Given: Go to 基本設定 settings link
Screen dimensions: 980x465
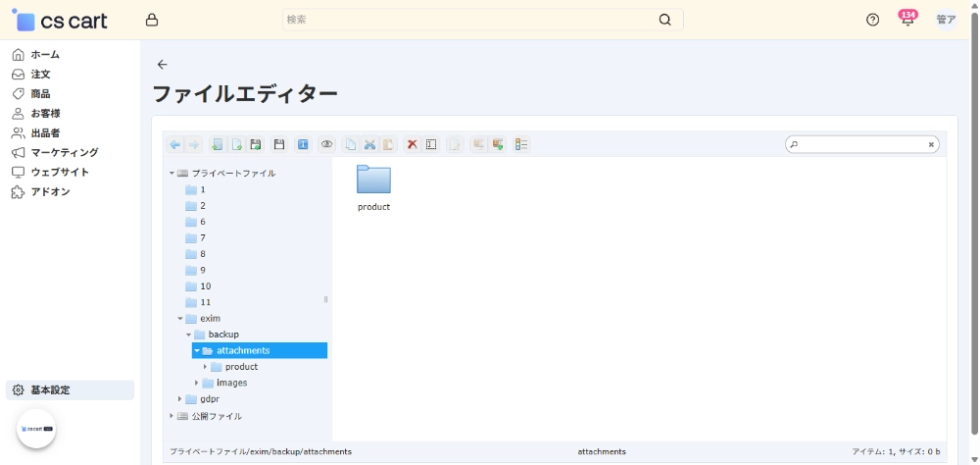Looking at the screenshot, I should pyautogui.click(x=50, y=389).
